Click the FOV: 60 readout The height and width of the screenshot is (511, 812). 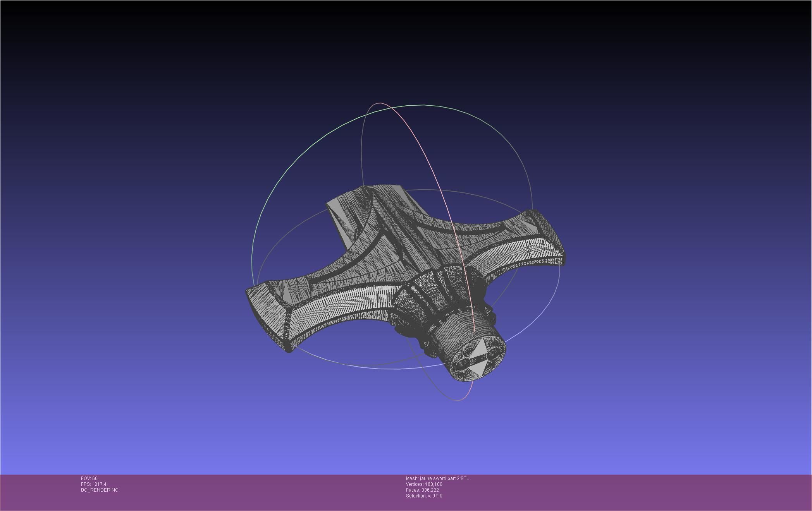point(89,478)
